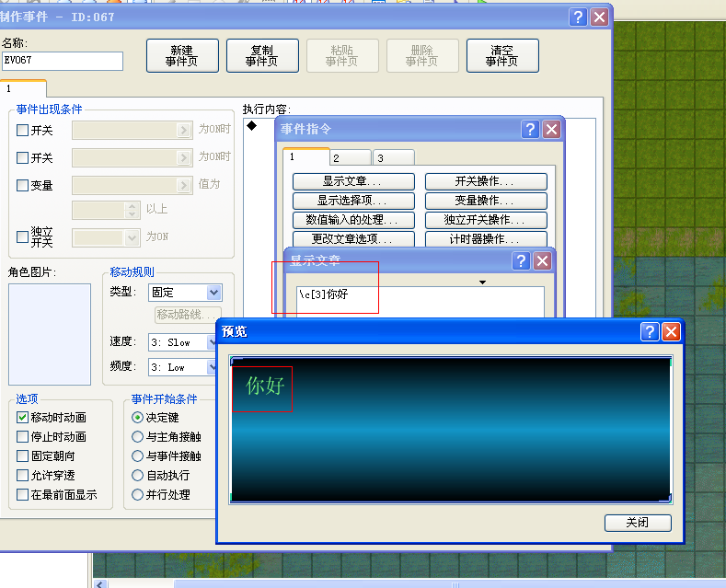Check 固定朝向 option
This screenshot has height=588, width=726.
click(22, 456)
